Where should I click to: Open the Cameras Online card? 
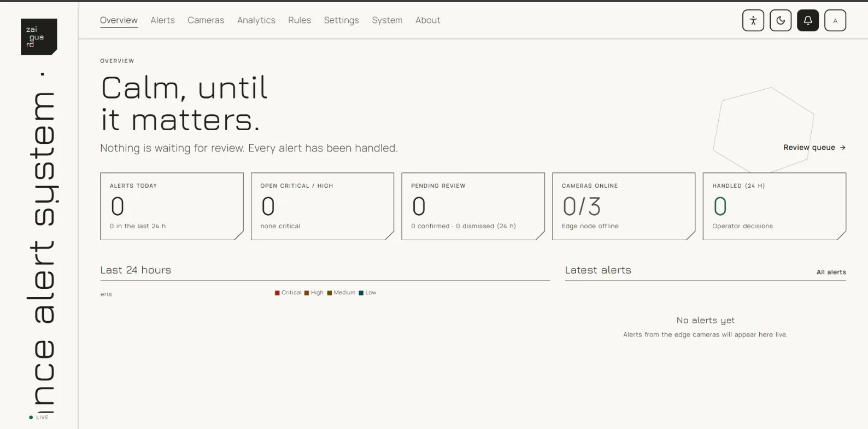click(x=624, y=206)
